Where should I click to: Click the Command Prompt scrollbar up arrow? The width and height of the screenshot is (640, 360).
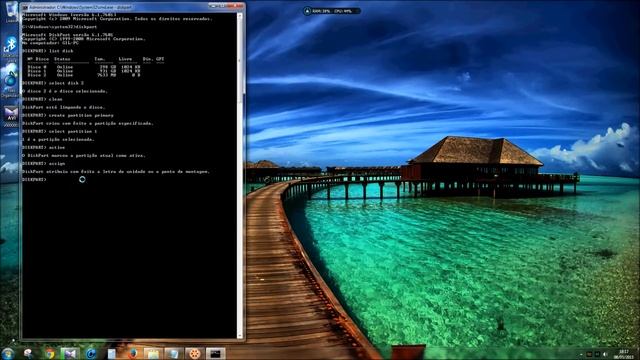tap(240, 16)
